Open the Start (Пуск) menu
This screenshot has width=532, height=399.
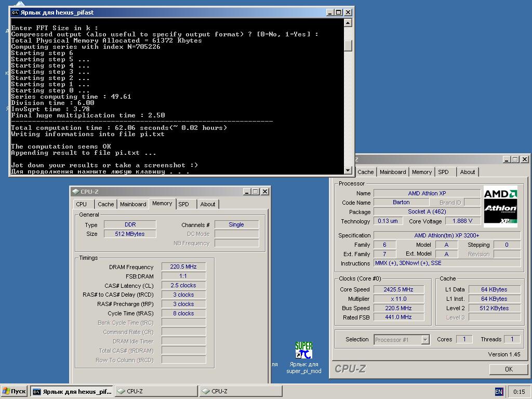click(14, 391)
